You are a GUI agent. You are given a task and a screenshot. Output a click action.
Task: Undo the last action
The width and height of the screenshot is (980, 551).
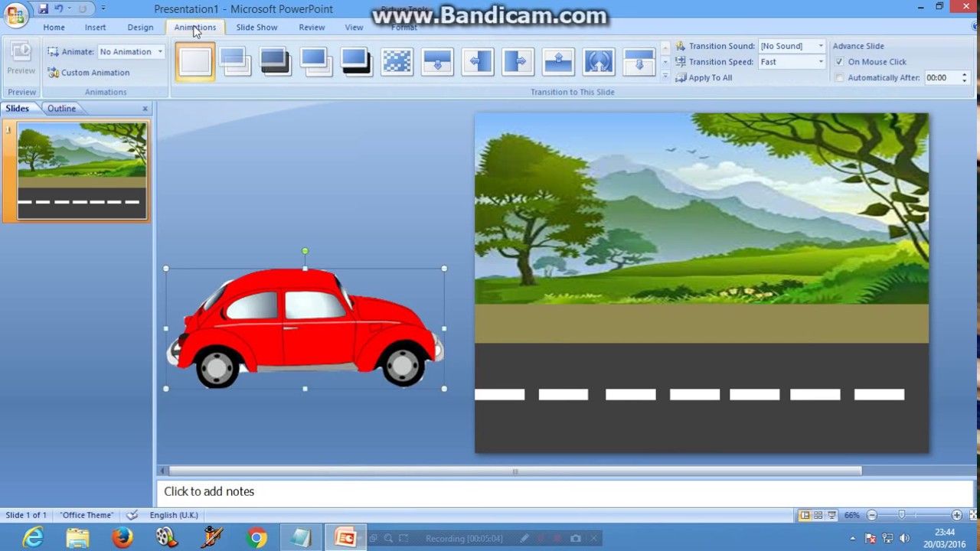point(58,8)
